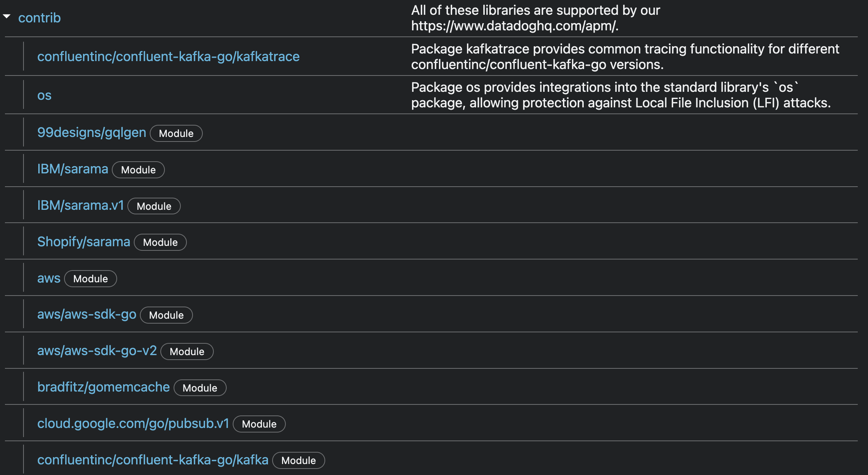
Task: Open the 99designs/gqlgen module link
Action: click(92, 132)
